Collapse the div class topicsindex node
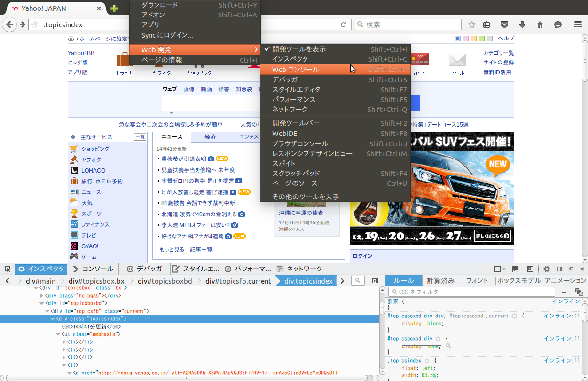This screenshot has width=588, height=381. pyautogui.click(x=53, y=319)
